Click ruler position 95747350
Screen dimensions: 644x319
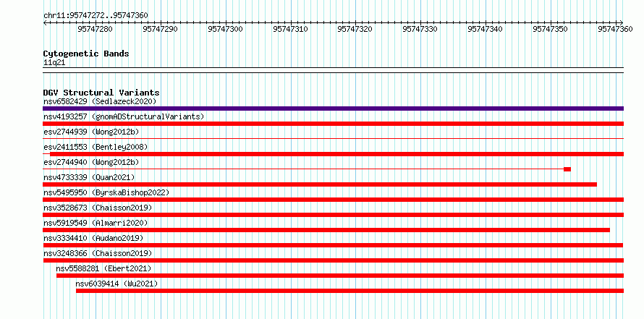tap(551, 29)
